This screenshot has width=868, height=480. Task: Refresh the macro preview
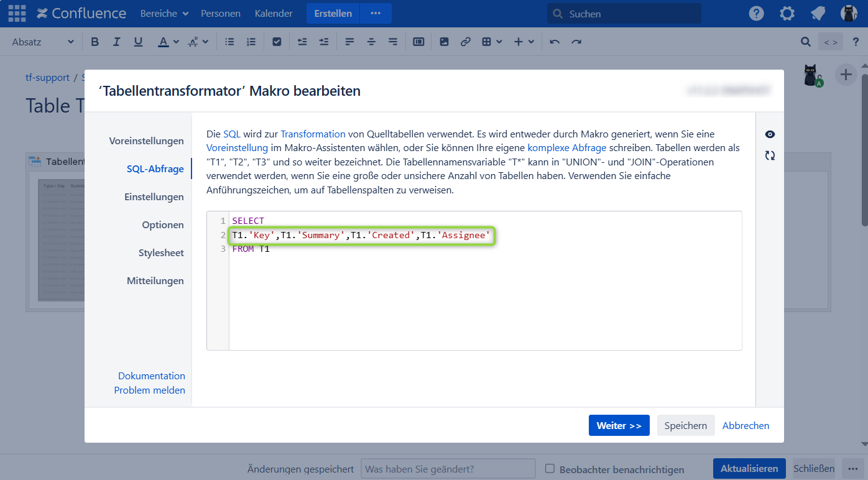(770, 155)
